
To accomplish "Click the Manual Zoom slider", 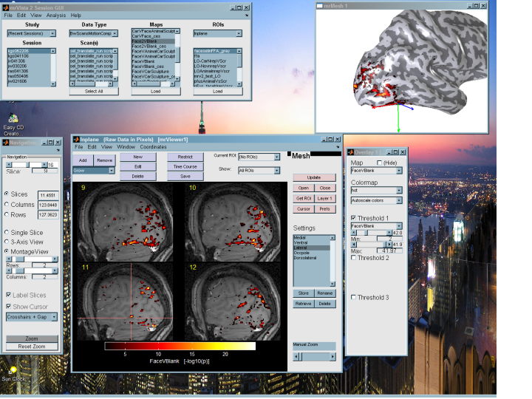I will [x=313, y=356].
